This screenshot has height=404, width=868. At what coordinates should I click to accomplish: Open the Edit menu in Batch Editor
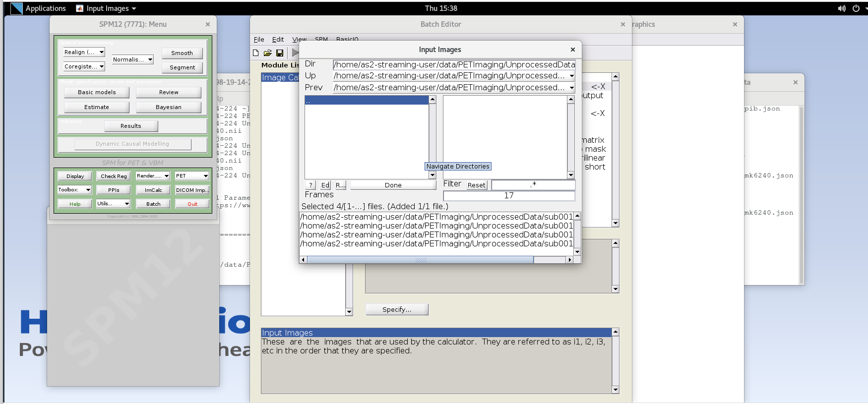278,40
